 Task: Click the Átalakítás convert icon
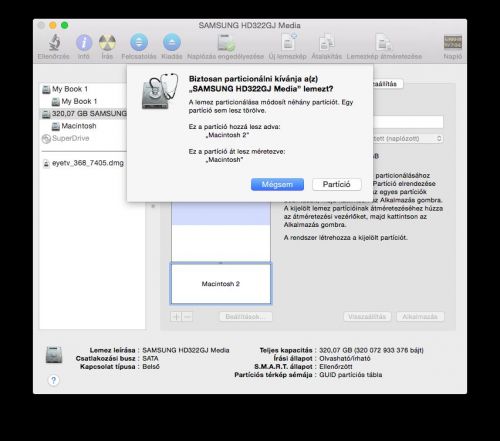[x=327, y=43]
